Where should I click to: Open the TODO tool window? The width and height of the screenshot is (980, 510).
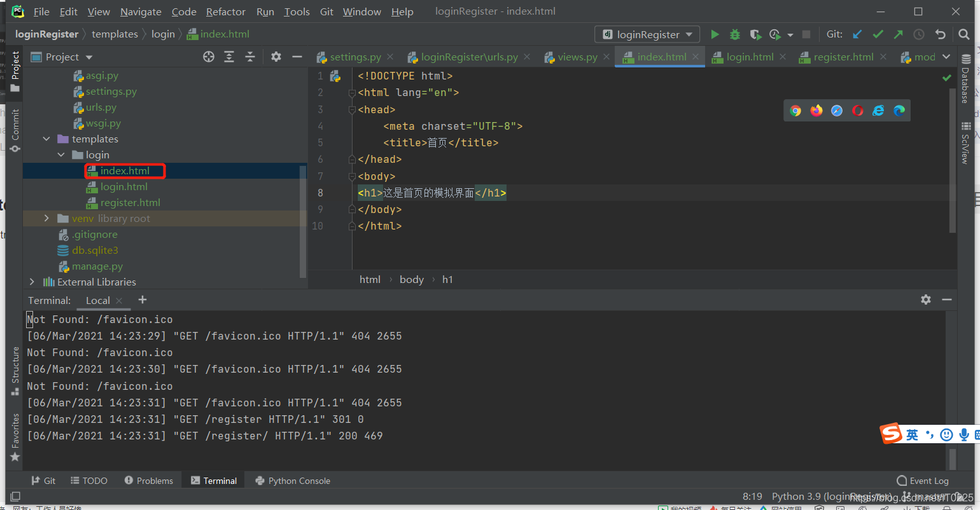[x=89, y=481]
